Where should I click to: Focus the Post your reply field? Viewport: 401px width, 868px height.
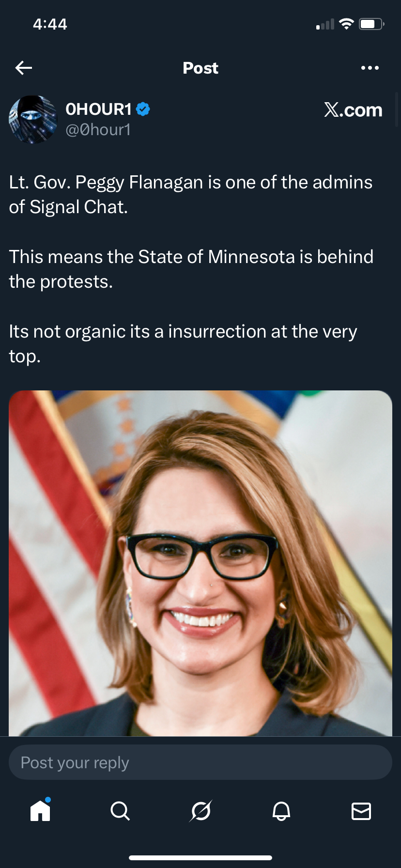coord(200,762)
